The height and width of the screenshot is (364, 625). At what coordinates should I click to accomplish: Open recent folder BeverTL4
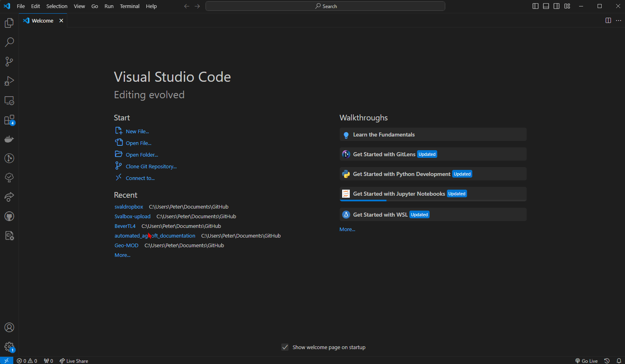tap(125, 226)
